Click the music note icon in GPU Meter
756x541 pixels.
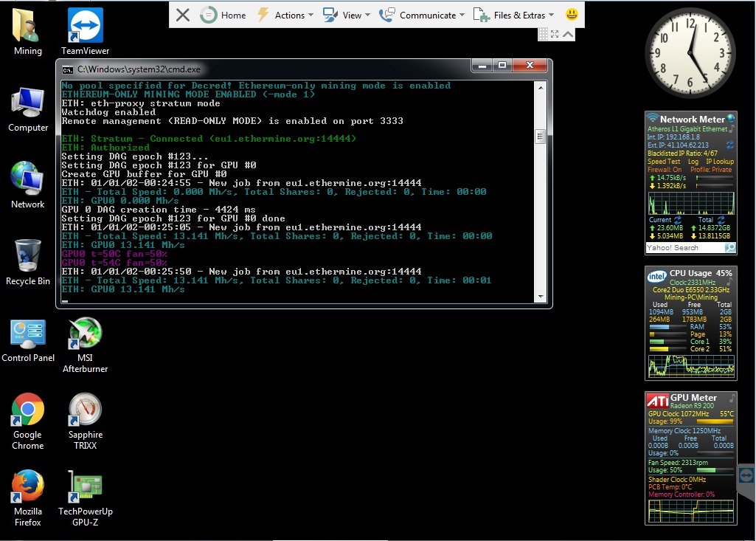(x=732, y=398)
